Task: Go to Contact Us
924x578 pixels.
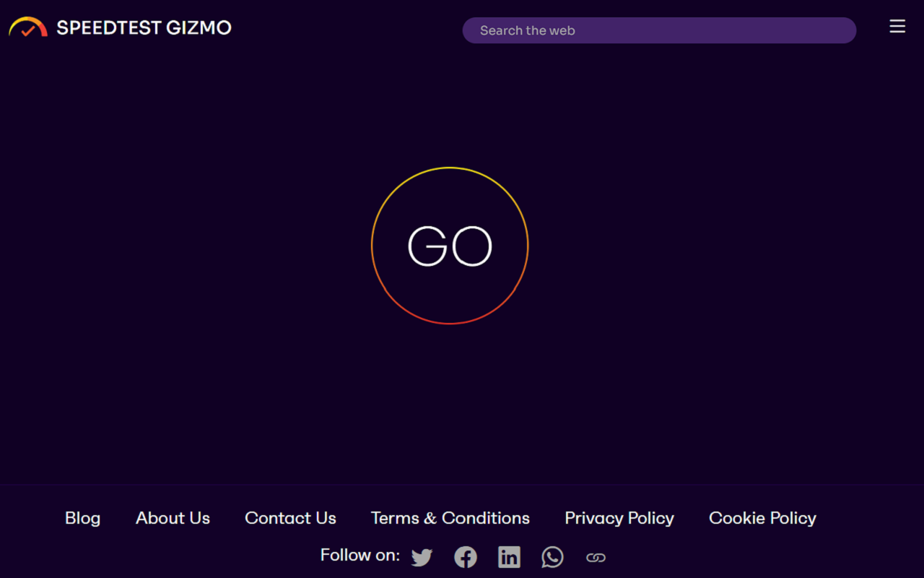Action: 290,518
